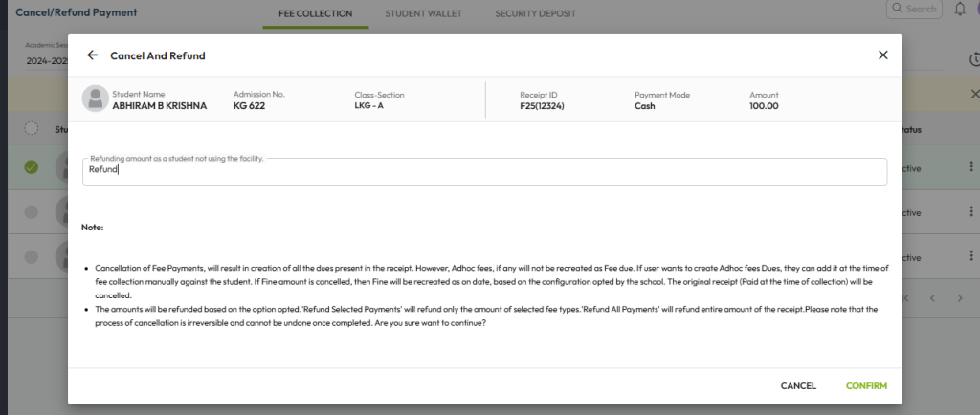Click the Cancel button
The image size is (980, 415).
click(797, 386)
